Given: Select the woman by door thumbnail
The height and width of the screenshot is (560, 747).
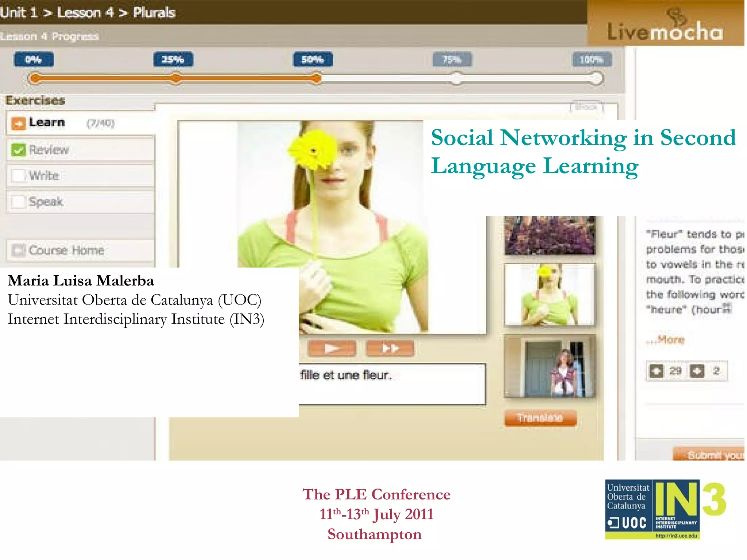Looking at the screenshot, I should 549,366.
